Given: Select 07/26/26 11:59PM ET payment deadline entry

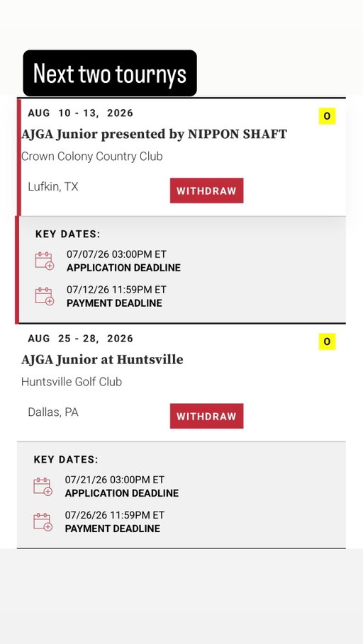Looking at the screenshot, I should [114, 521].
